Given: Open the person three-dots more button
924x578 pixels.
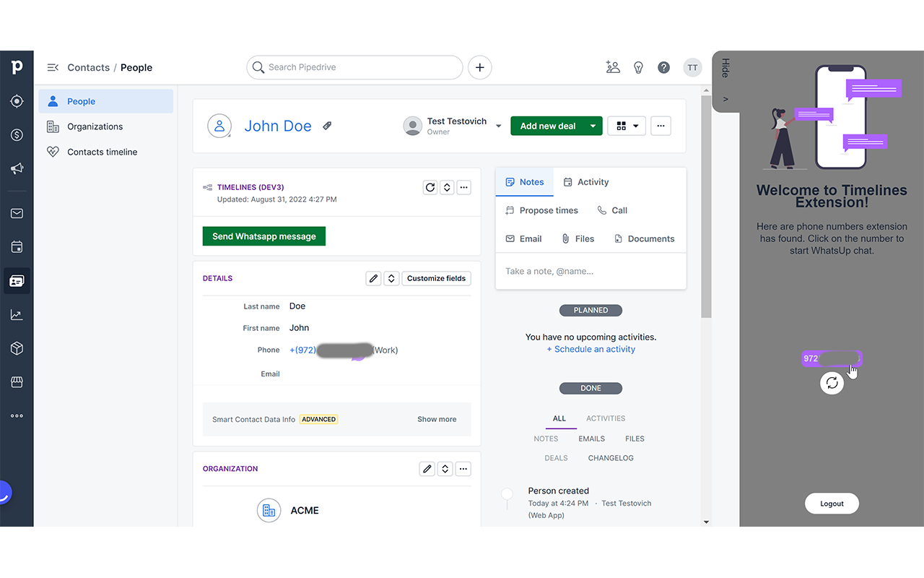Looking at the screenshot, I should tap(661, 126).
